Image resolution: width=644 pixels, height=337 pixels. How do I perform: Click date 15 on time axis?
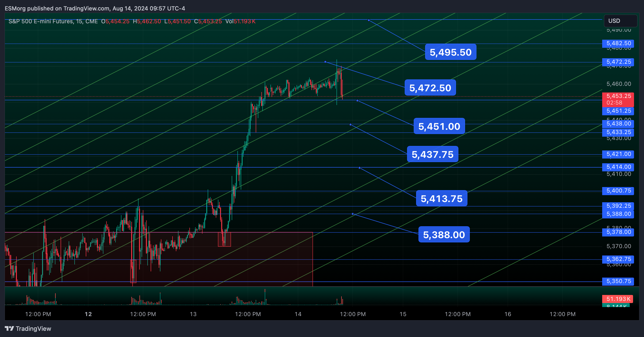point(403,314)
